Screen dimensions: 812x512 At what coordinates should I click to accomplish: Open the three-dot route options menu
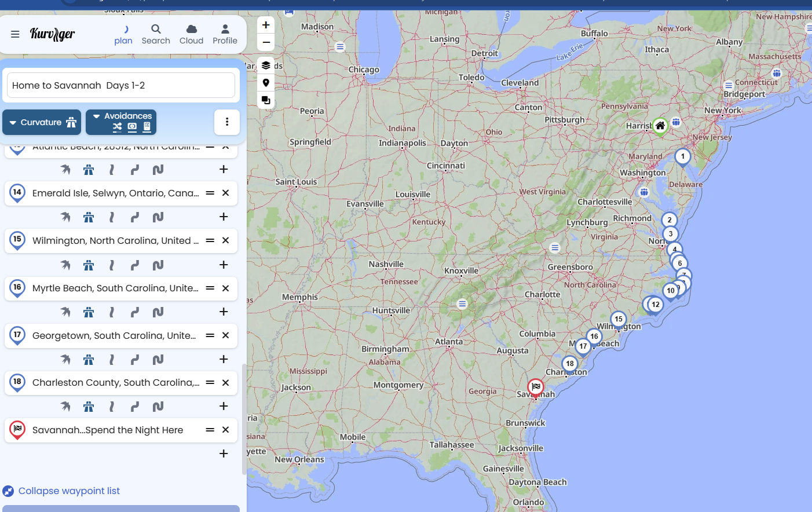point(227,122)
